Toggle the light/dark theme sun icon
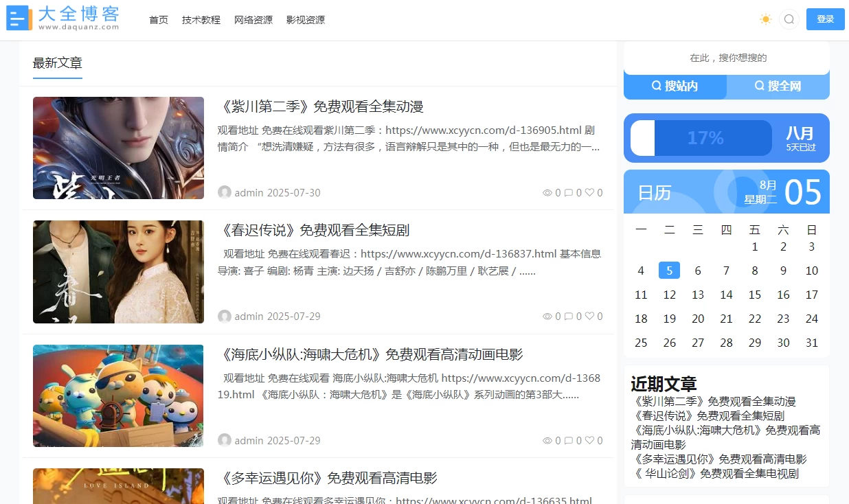Screen dimensions: 849x504 (x=765, y=19)
